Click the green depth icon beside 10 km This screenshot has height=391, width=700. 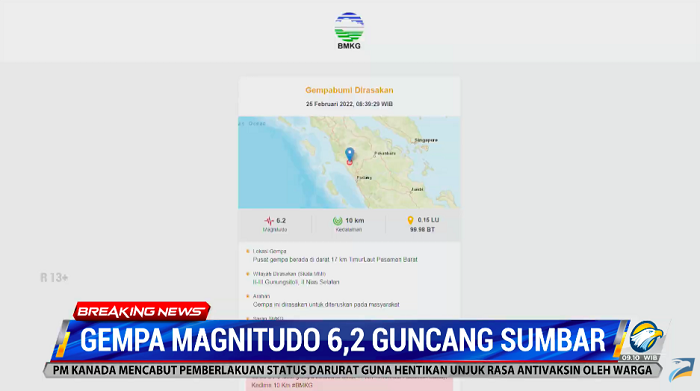(x=338, y=220)
